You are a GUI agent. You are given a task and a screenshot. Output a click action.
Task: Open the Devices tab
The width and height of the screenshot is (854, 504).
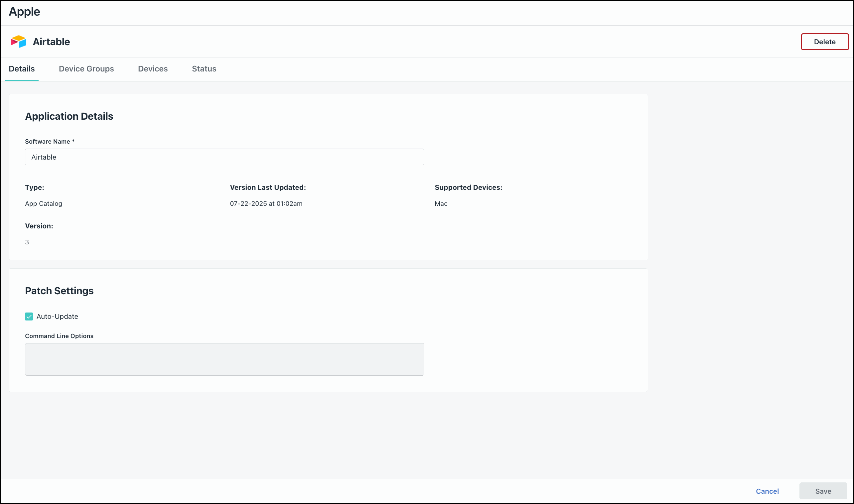[152, 69]
